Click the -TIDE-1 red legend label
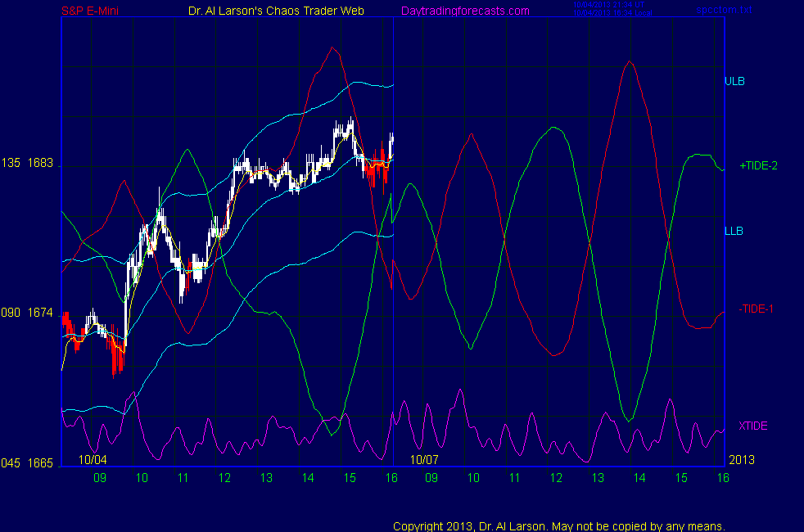Viewport: 804px width, 532px height. (757, 309)
